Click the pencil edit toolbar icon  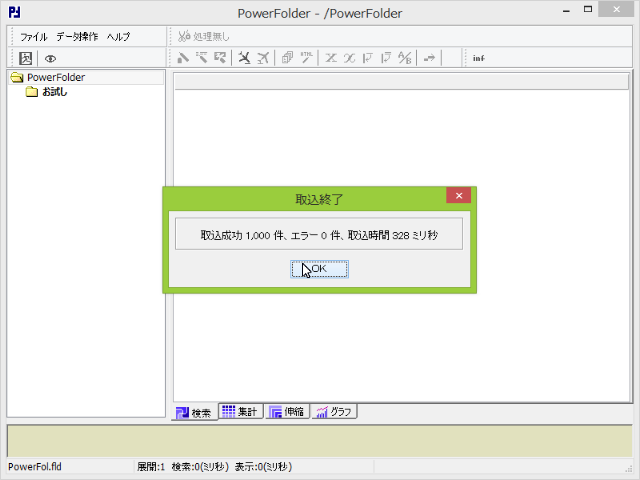click(182, 58)
